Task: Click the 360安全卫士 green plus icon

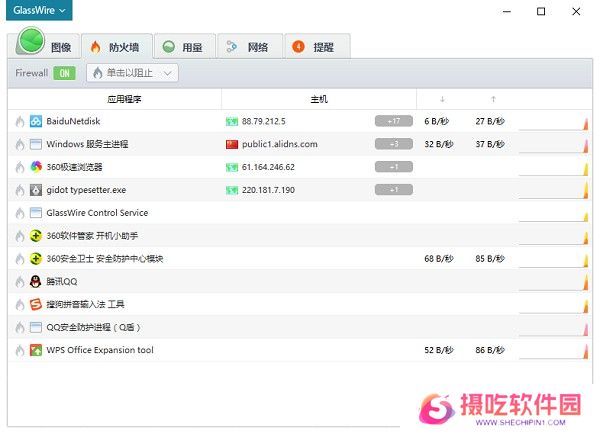Action: pyautogui.click(x=36, y=259)
